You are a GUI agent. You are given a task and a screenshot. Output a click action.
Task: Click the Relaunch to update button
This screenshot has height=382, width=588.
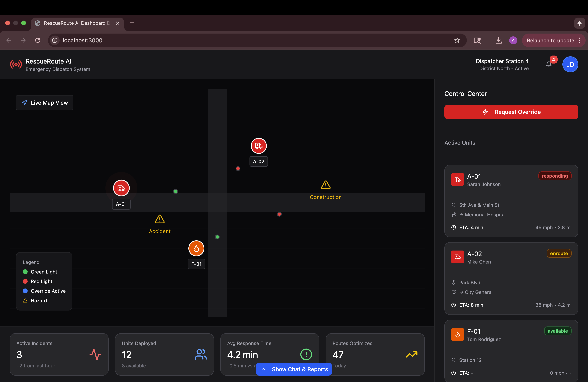point(550,41)
